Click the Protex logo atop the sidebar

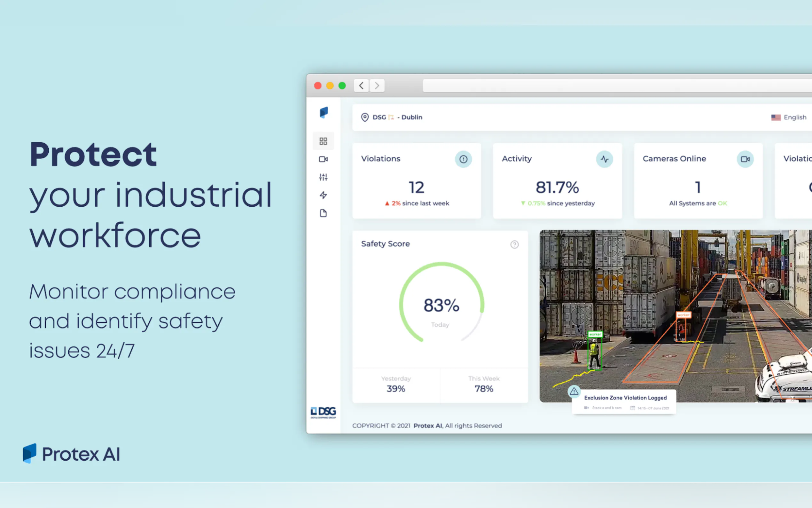(324, 113)
